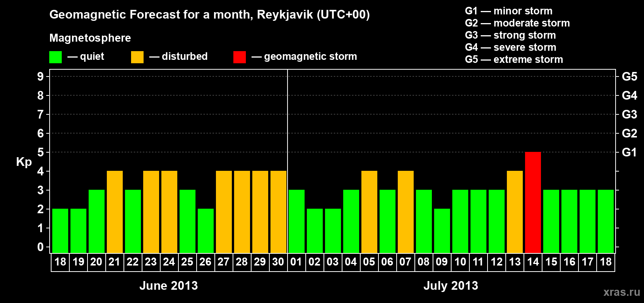Click the 'disturbed' legend label
The image size is (644, 303).
coord(184,56)
